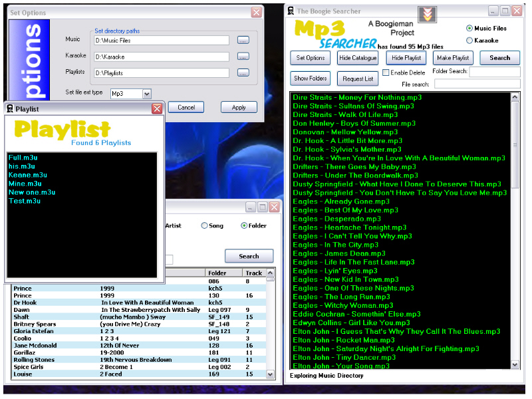Click the orange down-arrow icon above Music Files
Viewport: 532px width, 399px height.
(x=428, y=15)
